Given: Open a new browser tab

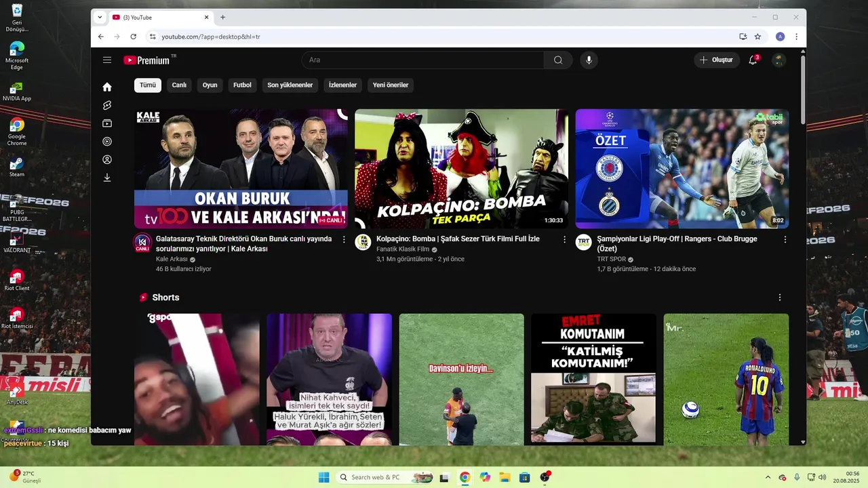Looking at the screenshot, I should pos(222,18).
